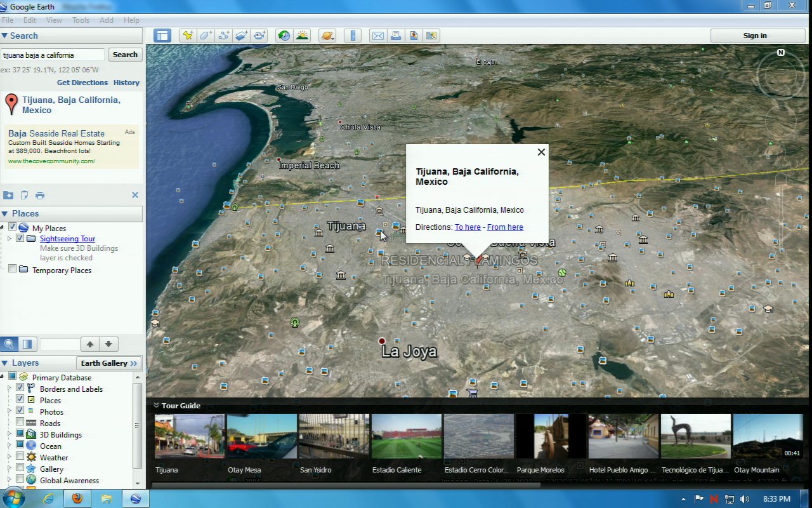Enable the Roads layer checkbox
812x508 pixels.
pyautogui.click(x=20, y=423)
